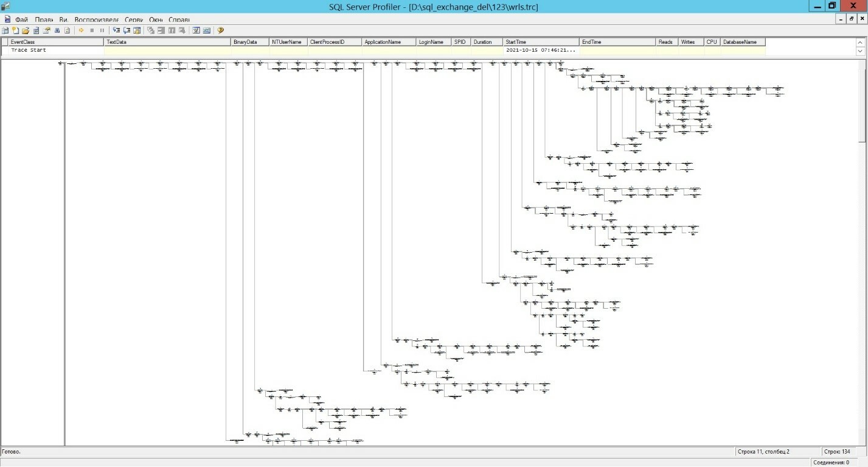Open the Сервис menu
The width and height of the screenshot is (868, 467).
[x=134, y=19]
